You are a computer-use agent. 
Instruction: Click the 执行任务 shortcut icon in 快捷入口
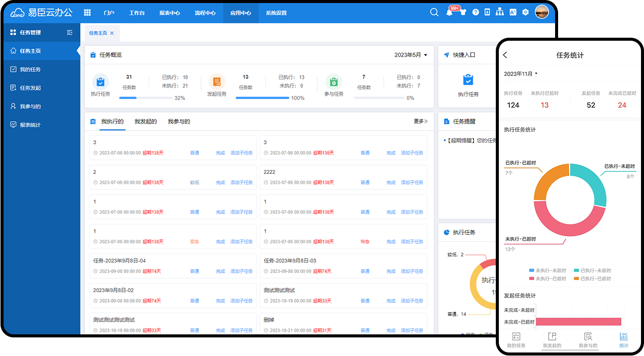(x=468, y=80)
